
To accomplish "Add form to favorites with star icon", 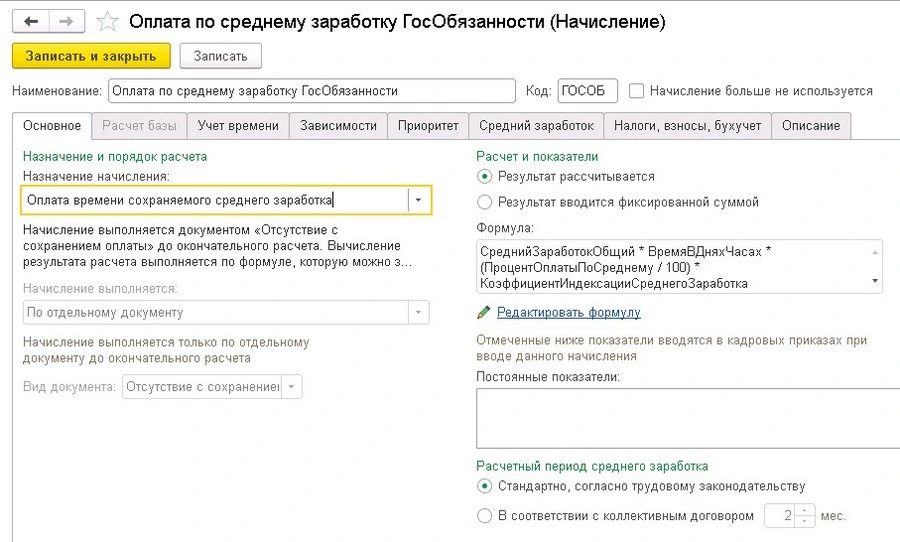I will click(106, 20).
